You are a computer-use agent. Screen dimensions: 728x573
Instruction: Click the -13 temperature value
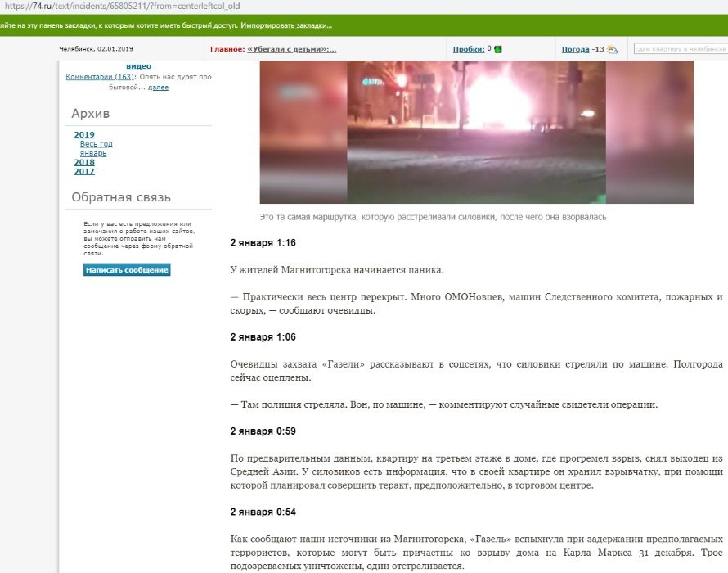click(x=598, y=49)
